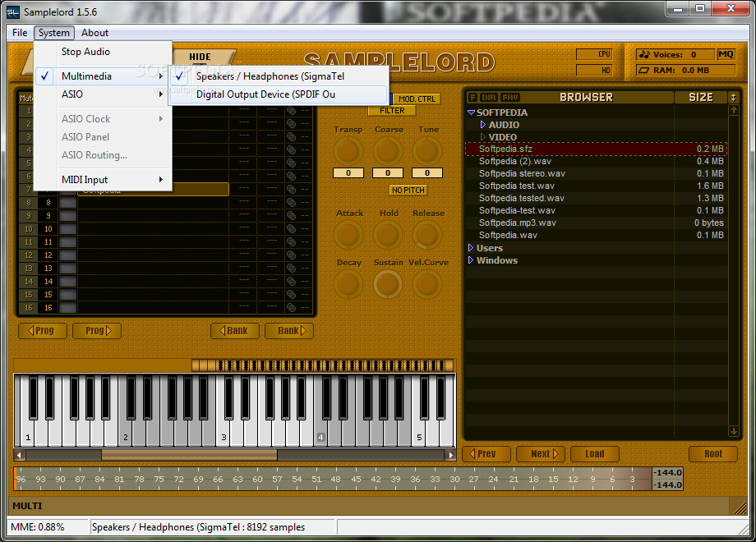Select Digital Output Device (SPDIF output

tap(279, 94)
